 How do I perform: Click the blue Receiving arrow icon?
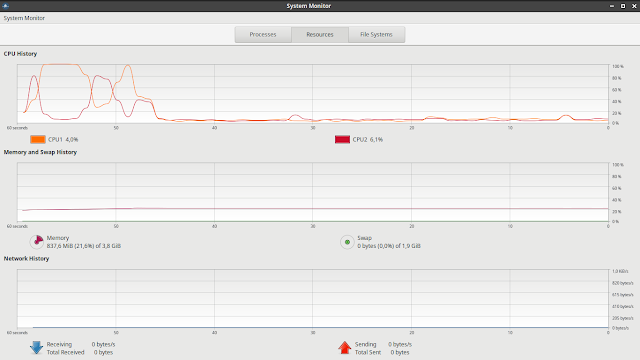point(36,348)
